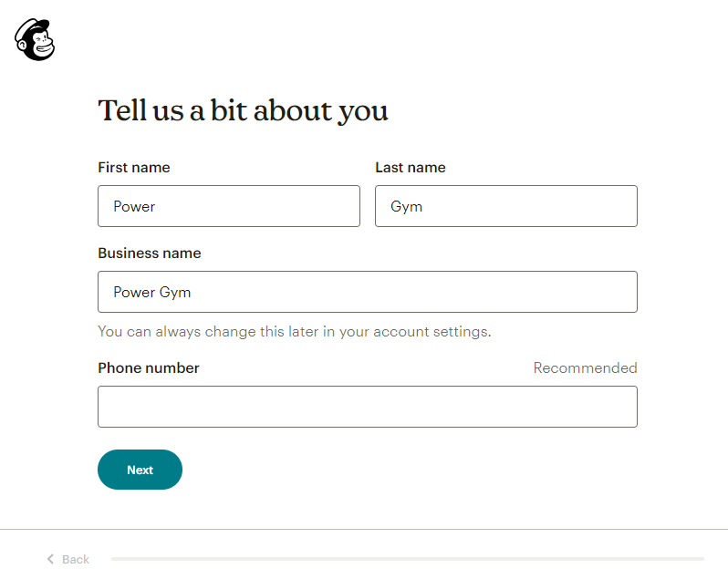This screenshot has width=728, height=579.
Task: Click the 'Phone number' field label
Action: pos(149,367)
